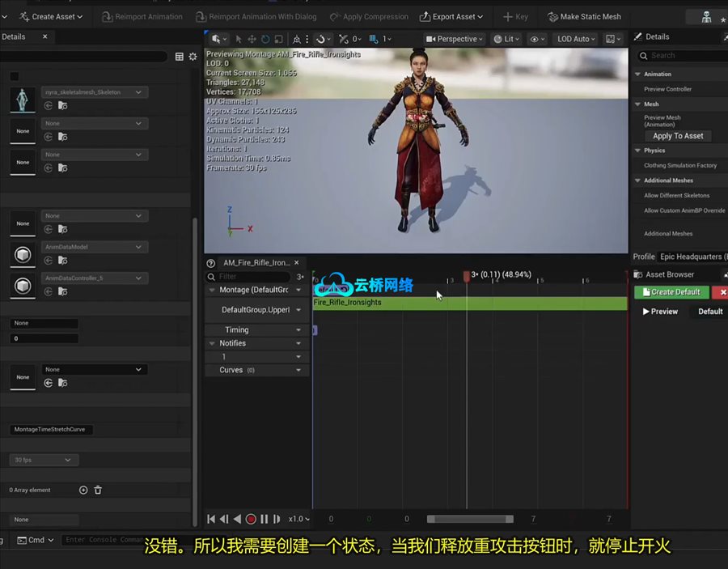Click the Create Default button
The height and width of the screenshot is (569, 728).
[x=671, y=292]
